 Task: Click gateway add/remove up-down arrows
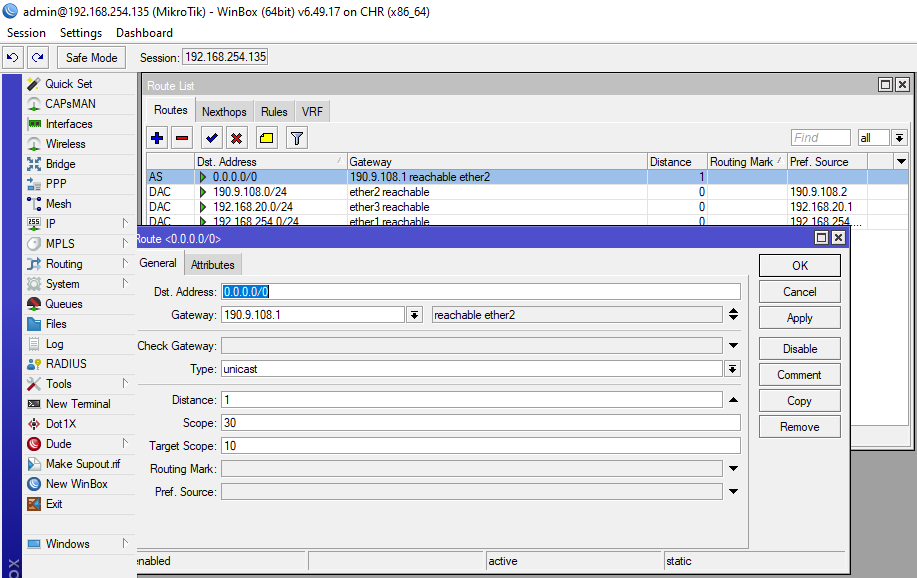733,315
